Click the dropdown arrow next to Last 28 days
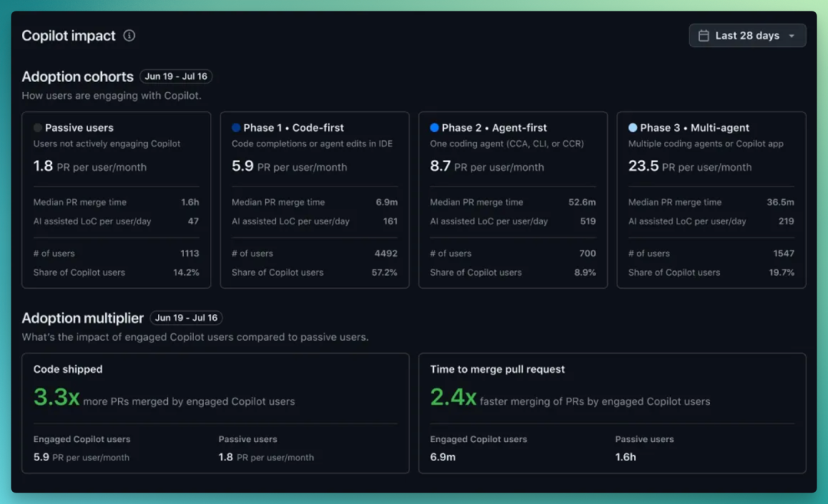This screenshot has height=504, width=828. [791, 36]
